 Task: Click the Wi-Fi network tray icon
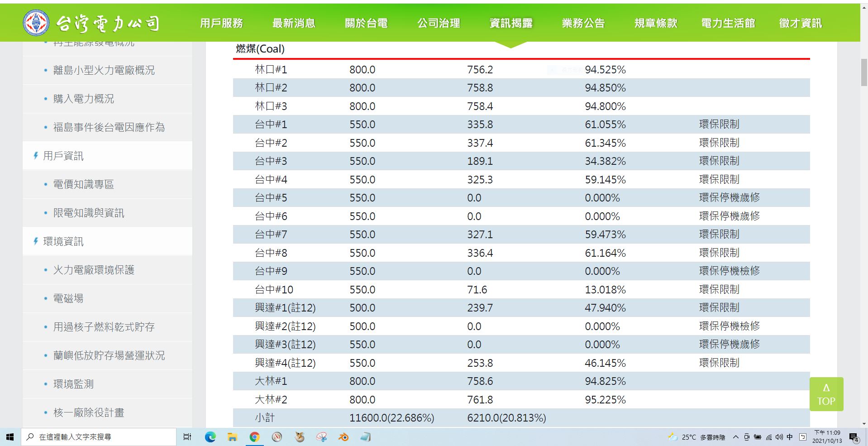click(x=768, y=437)
